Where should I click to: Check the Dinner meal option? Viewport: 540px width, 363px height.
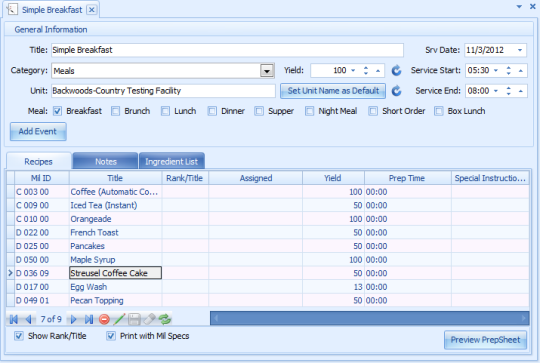(x=212, y=111)
